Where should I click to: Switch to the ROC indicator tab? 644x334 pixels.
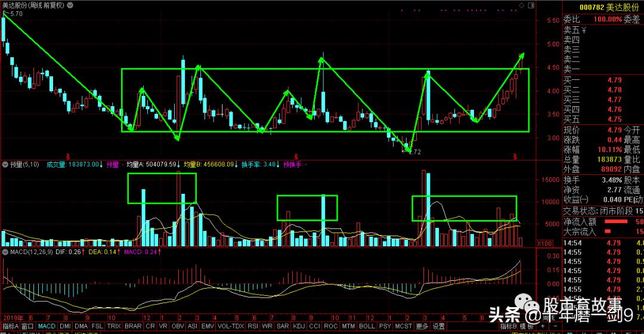tap(330, 326)
